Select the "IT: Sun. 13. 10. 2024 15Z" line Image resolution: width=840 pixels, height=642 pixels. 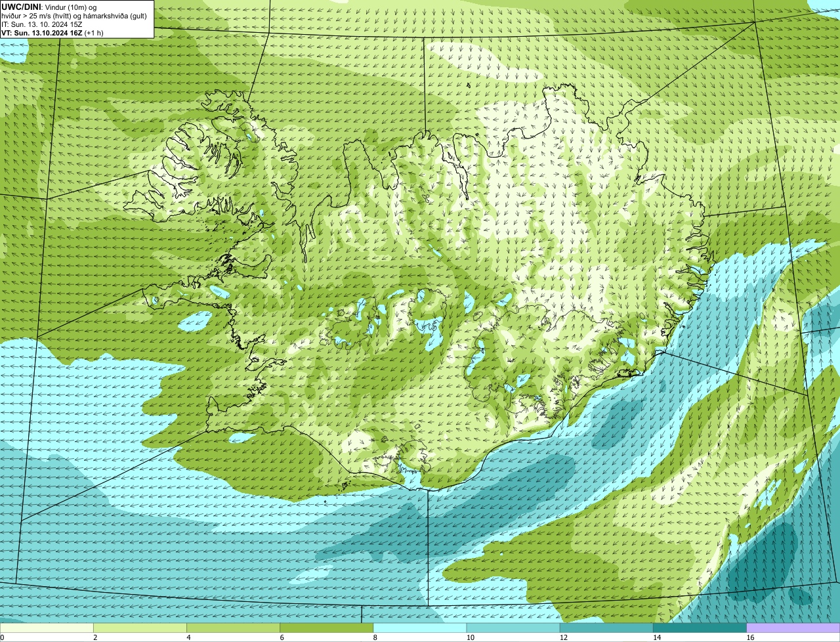click(x=41, y=24)
